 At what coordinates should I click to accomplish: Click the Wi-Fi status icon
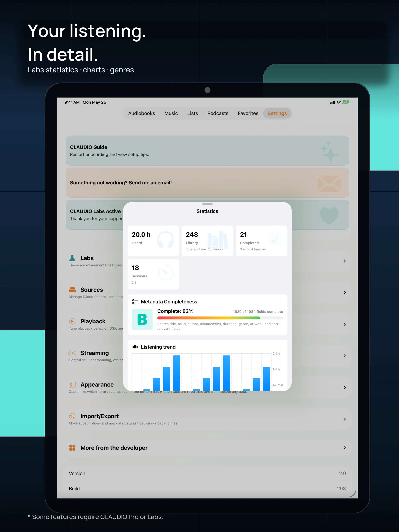[x=339, y=102]
